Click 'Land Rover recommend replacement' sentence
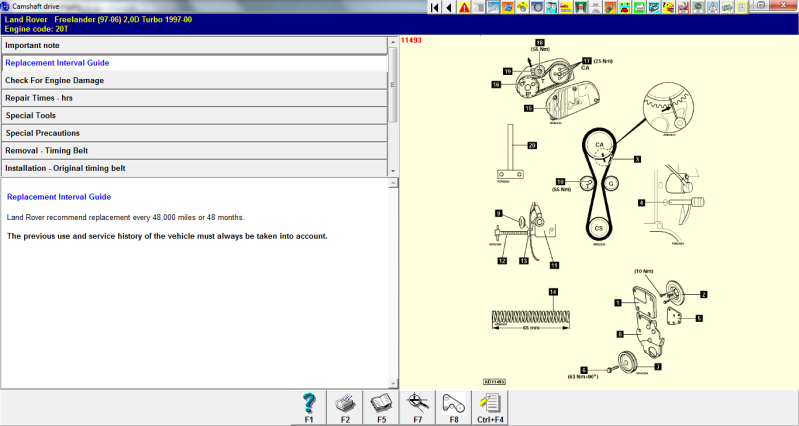Screen dimensions: 799x426 click(125, 218)
